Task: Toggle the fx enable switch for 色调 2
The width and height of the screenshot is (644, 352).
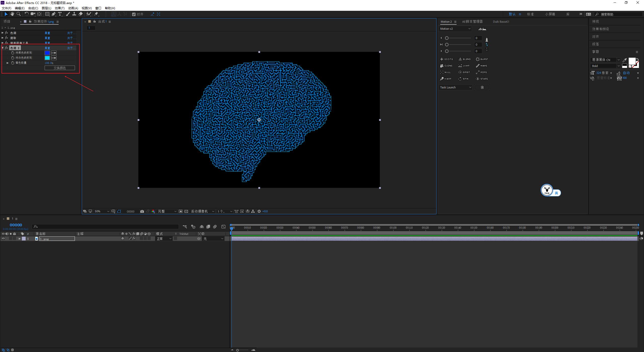Action: point(7,48)
